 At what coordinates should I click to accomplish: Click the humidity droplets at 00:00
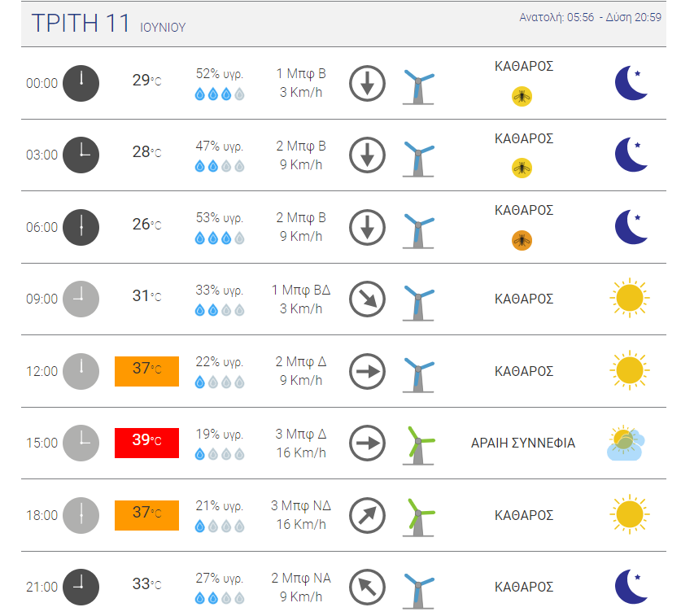(x=220, y=94)
